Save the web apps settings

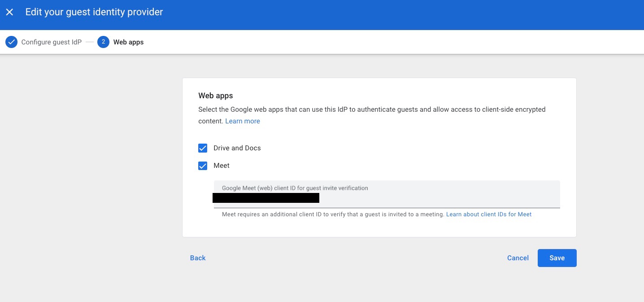click(x=557, y=258)
